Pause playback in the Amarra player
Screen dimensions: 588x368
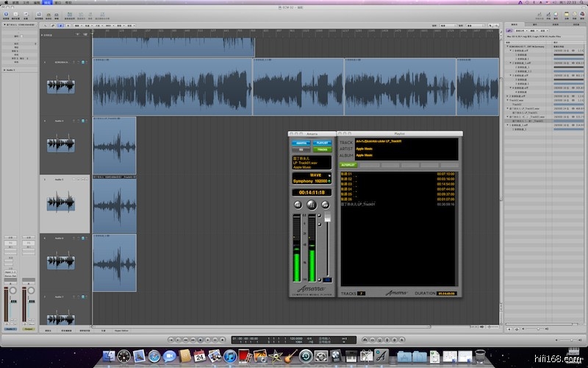click(312, 204)
